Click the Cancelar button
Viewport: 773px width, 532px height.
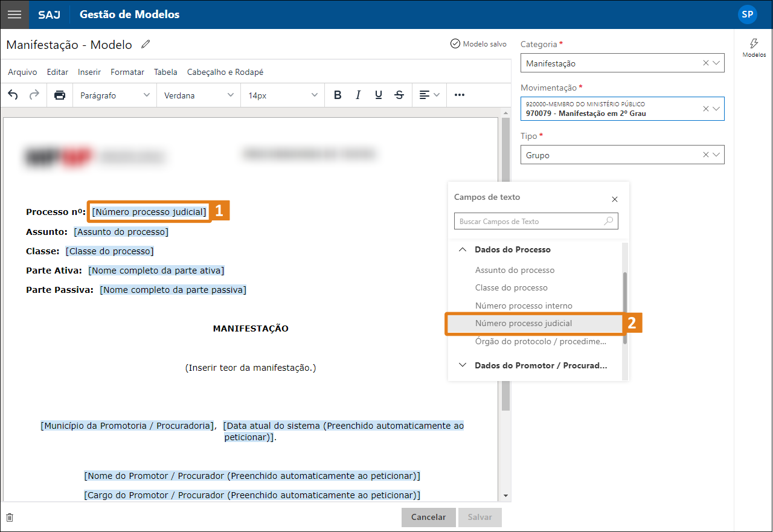(428, 518)
